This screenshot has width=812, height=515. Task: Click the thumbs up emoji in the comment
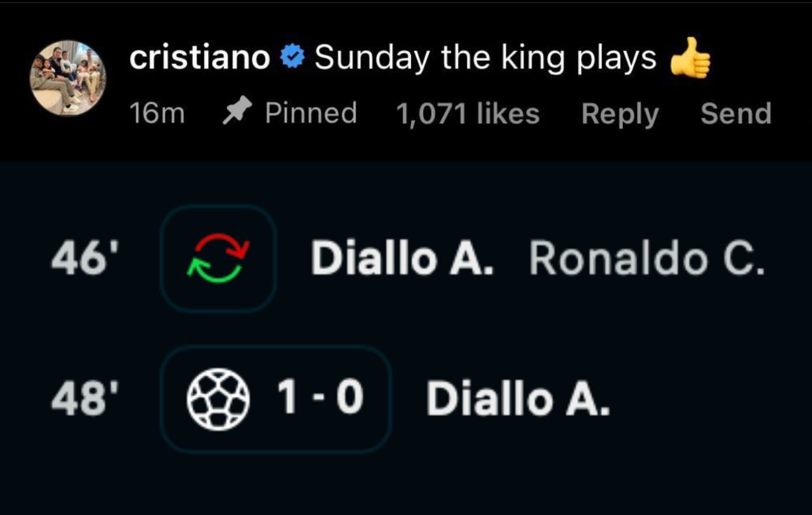[x=690, y=58]
